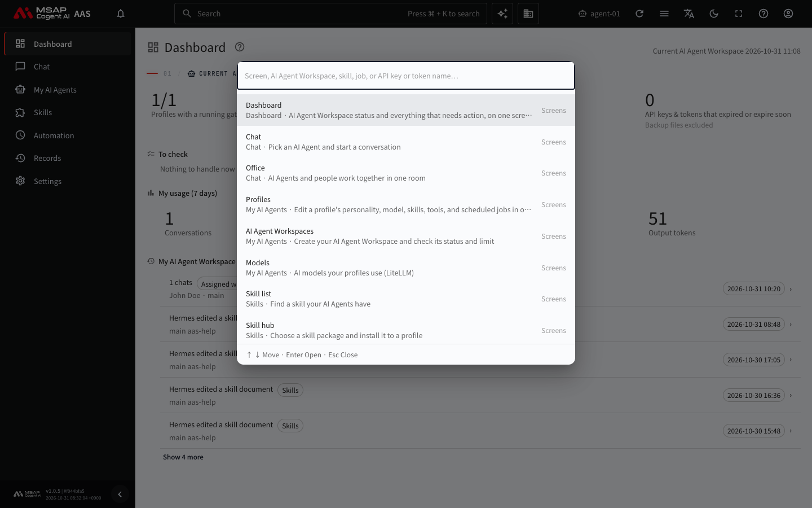Open help question mark in top bar

764,14
